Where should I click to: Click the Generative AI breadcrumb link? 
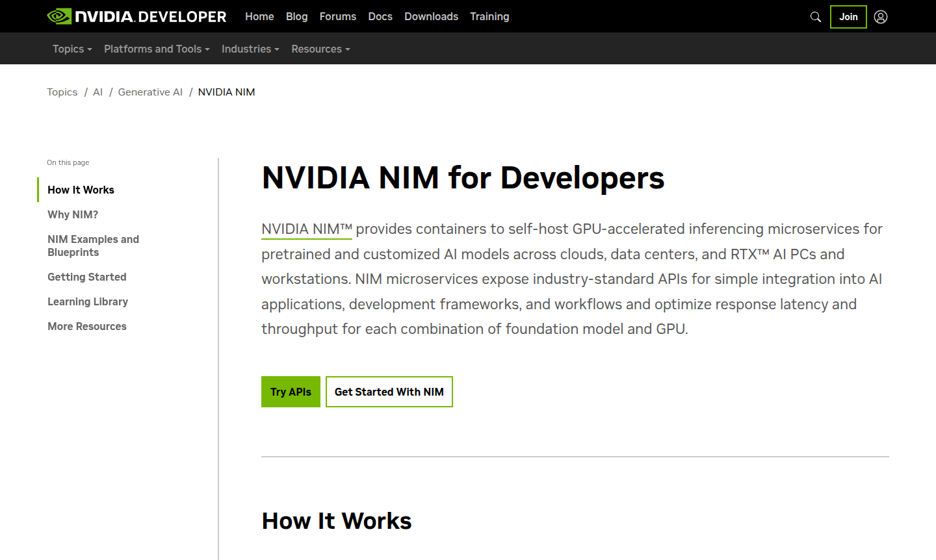pos(150,92)
